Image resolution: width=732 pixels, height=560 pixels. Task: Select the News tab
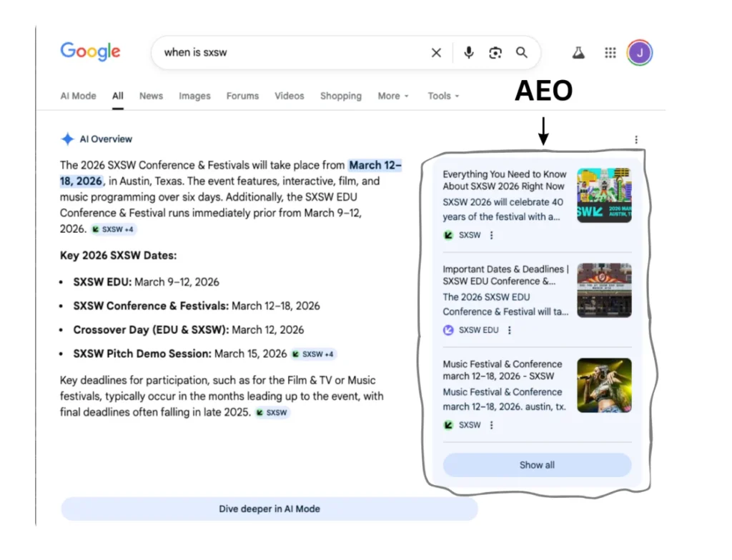coord(151,96)
